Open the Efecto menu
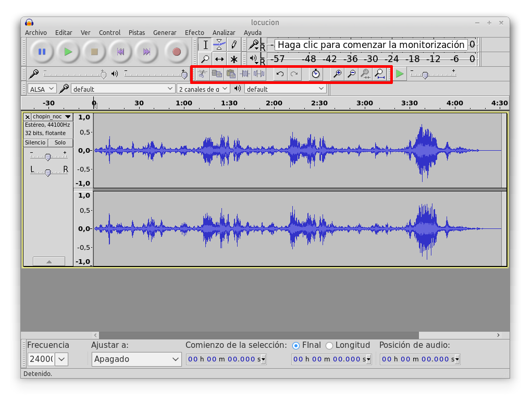The height and width of the screenshot is (400, 532). [194, 33]
